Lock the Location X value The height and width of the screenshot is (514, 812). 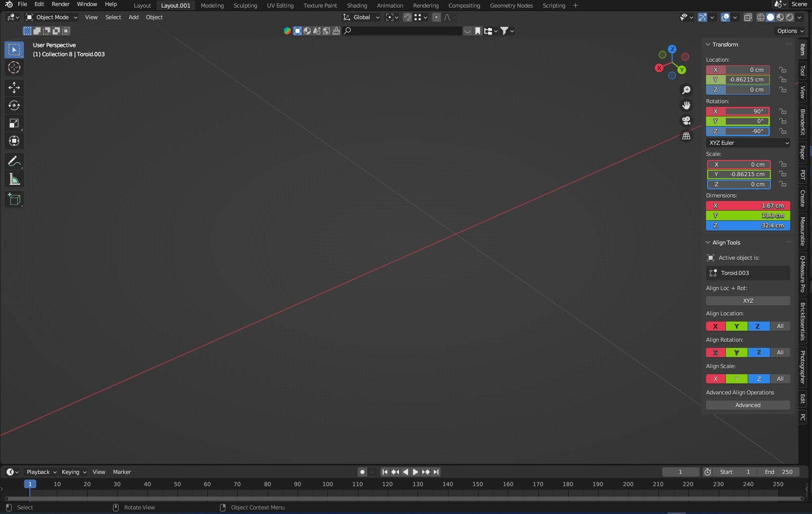pos(783,70)
